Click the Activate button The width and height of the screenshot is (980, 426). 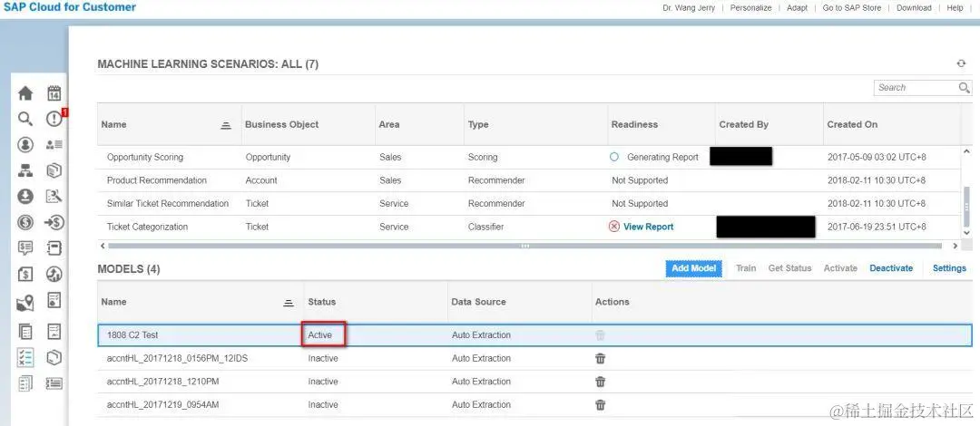tap(840, 268)
